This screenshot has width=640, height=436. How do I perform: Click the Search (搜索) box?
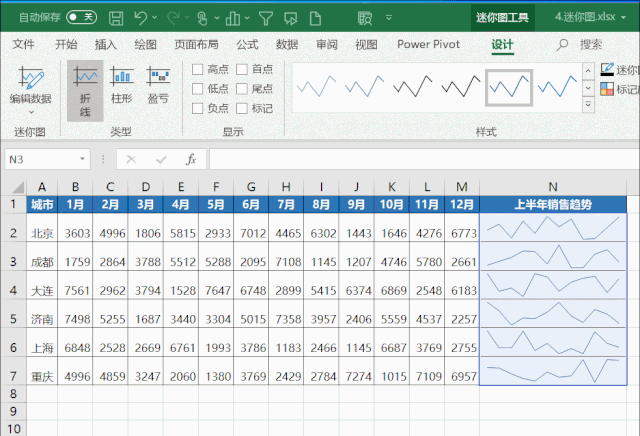591,44
